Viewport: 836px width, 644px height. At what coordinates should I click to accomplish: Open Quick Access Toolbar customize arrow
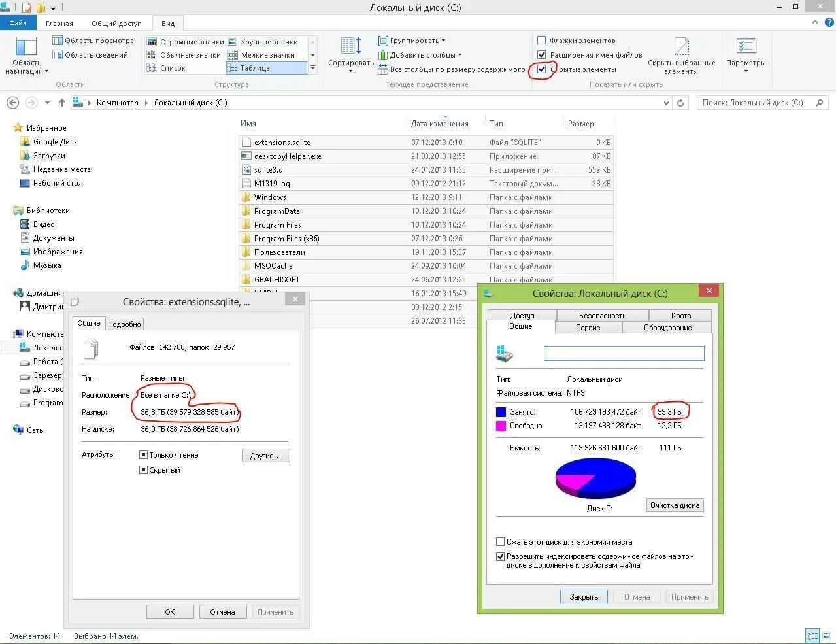53,8
